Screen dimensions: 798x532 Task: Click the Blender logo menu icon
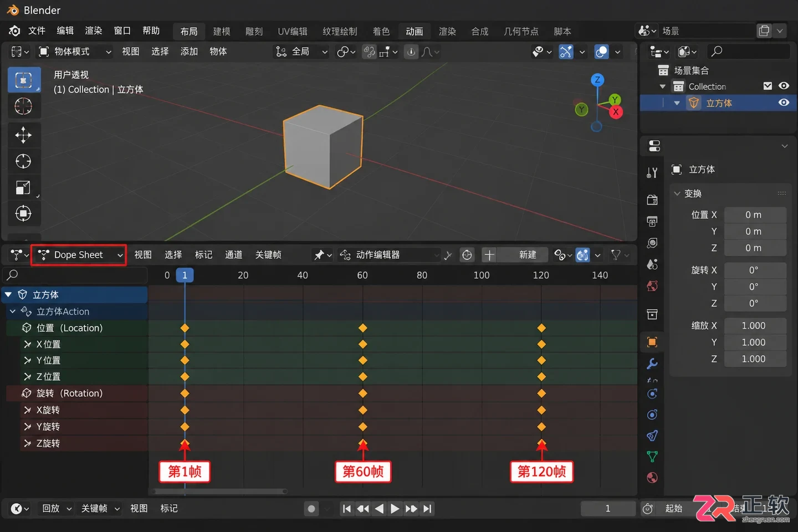click(15, 31)
